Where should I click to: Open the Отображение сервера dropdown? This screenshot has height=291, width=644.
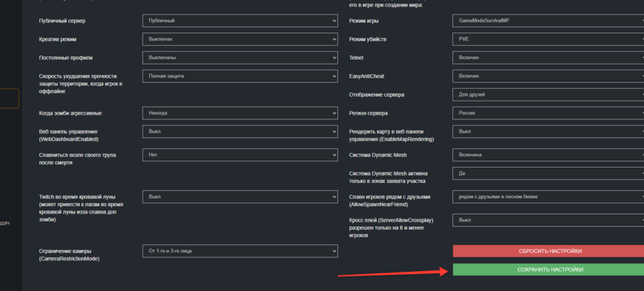(548, 94)
